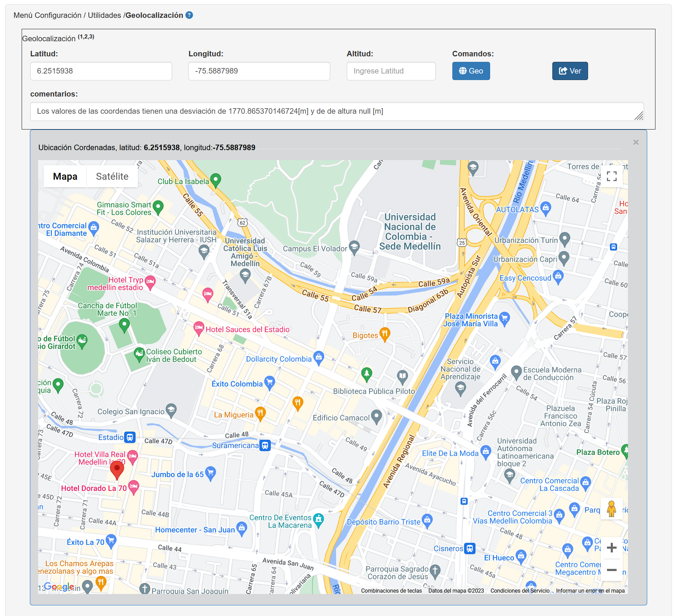Viewport: 674px width, 616px height.
Task: Zoom in the map with plus button
Action: 611,548
